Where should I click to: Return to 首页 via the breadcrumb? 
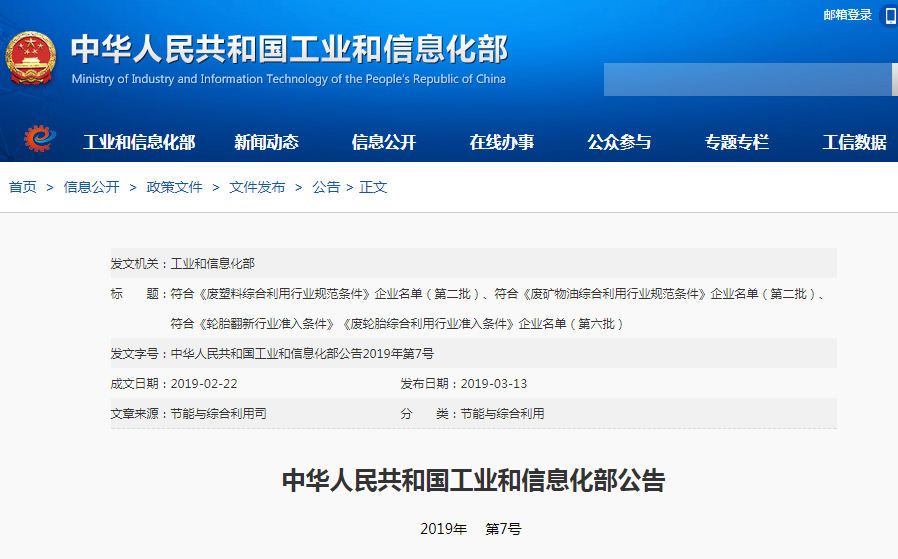pyautogui.click(x=23, y=187)
